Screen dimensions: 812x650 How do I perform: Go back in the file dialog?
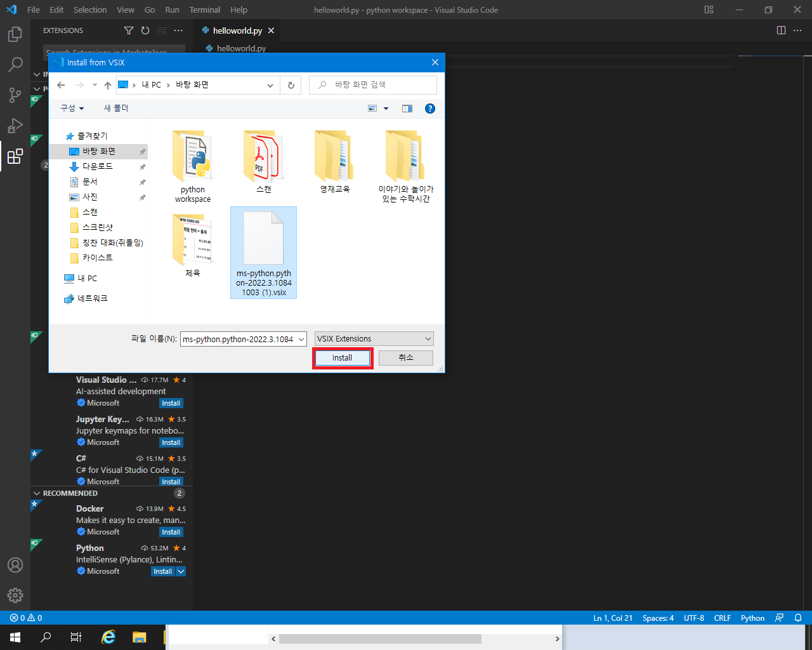coord(61,85)
